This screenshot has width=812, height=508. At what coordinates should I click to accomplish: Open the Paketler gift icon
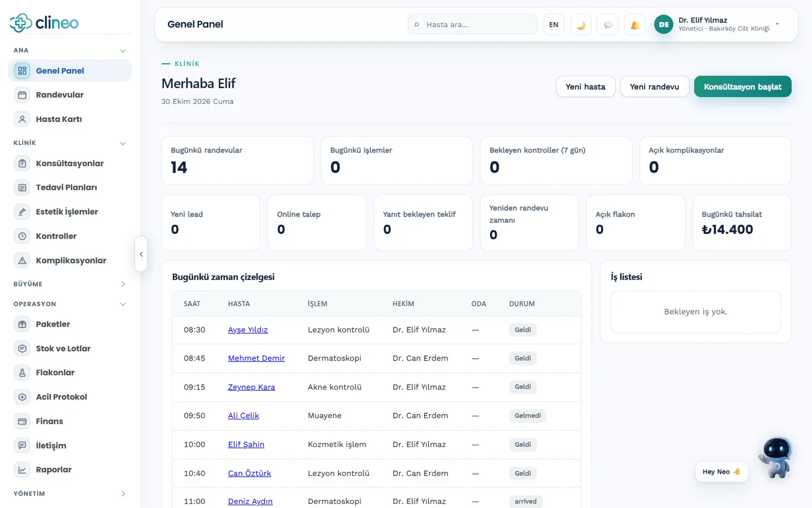[x=22, y=324]
